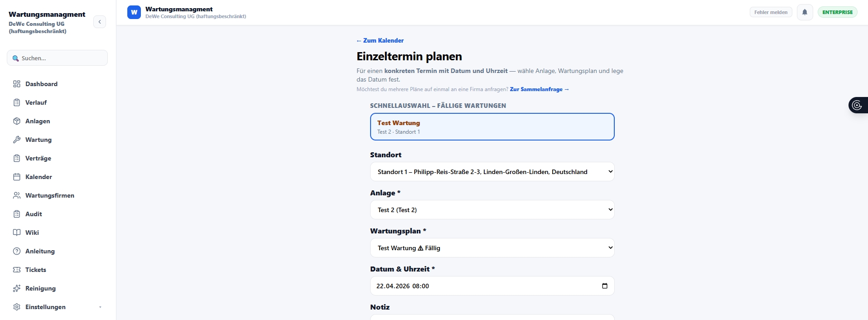Follow the Zur Sammelanfrage link
Screen dimensions: 868x320
539,89
